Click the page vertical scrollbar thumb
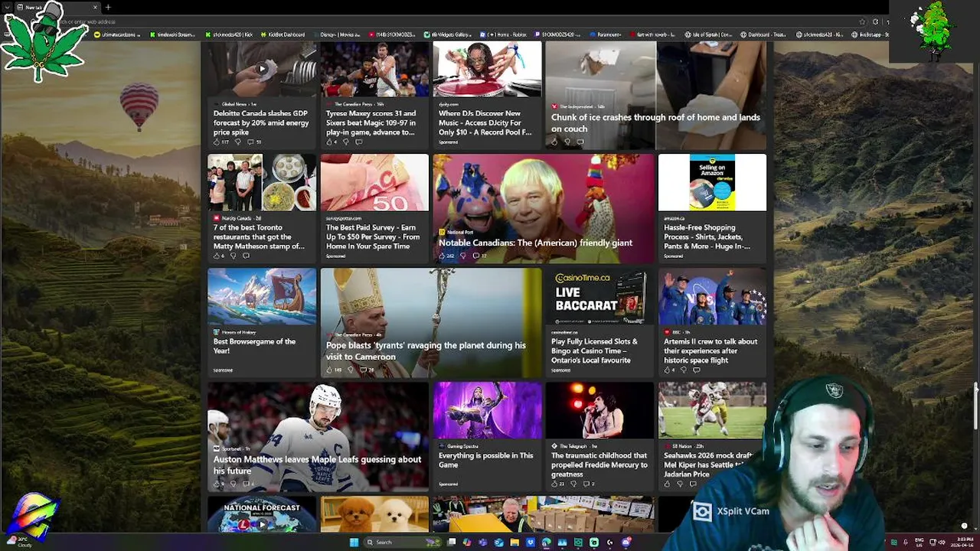Viewport: 980px width, 551px height. pyautogui.click(x=975, y=406)
